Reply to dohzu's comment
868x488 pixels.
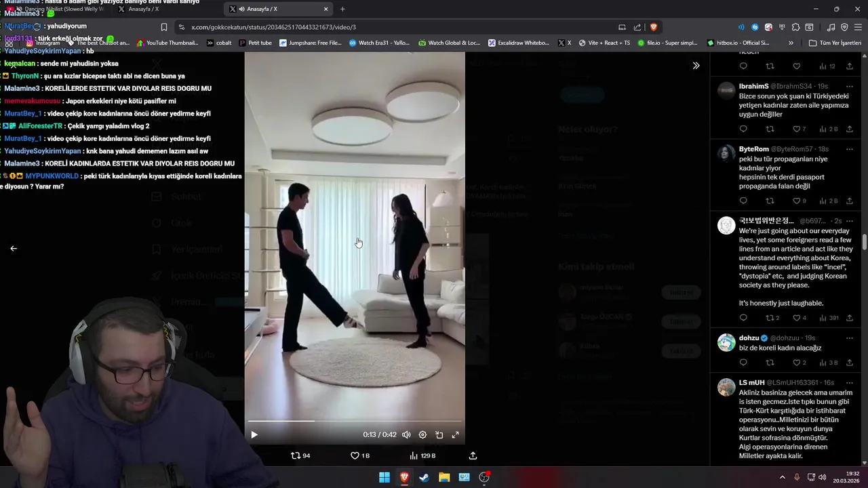pyautogui.click(x=743, y=363)
